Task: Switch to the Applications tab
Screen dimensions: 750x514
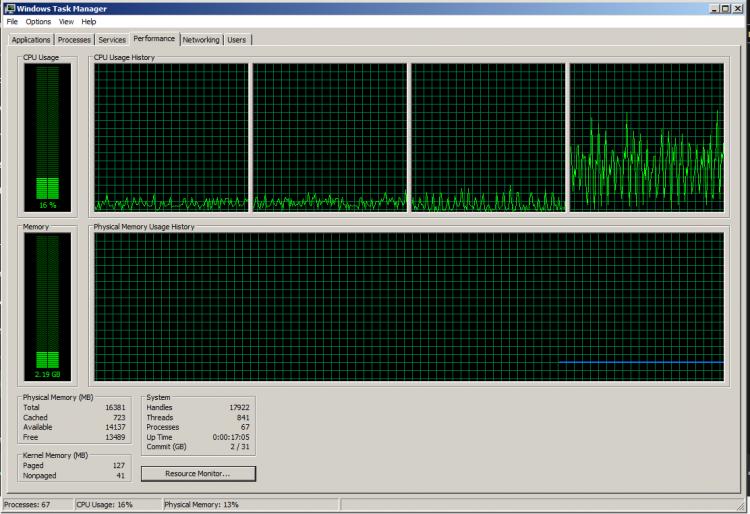Action: [x=31, y=40]
